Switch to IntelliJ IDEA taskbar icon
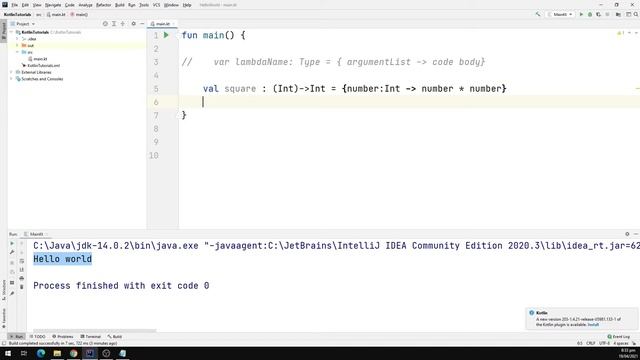Screen dimensions: 640x360 click(90, 353)
